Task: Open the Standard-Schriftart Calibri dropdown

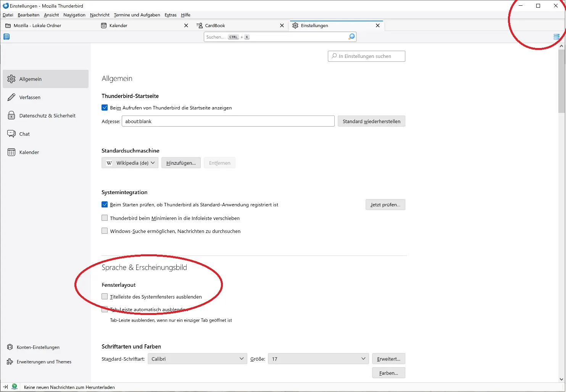Action: tap(197, 359)
